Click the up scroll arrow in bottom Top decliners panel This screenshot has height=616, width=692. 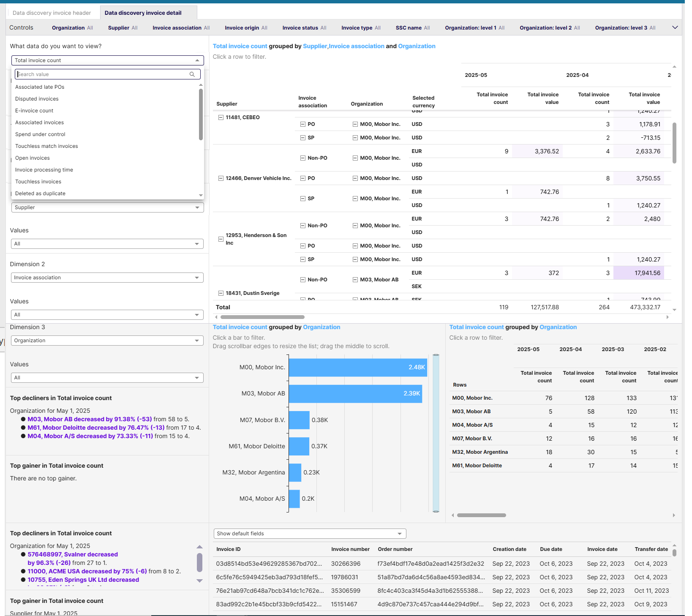tap(199, 547)
